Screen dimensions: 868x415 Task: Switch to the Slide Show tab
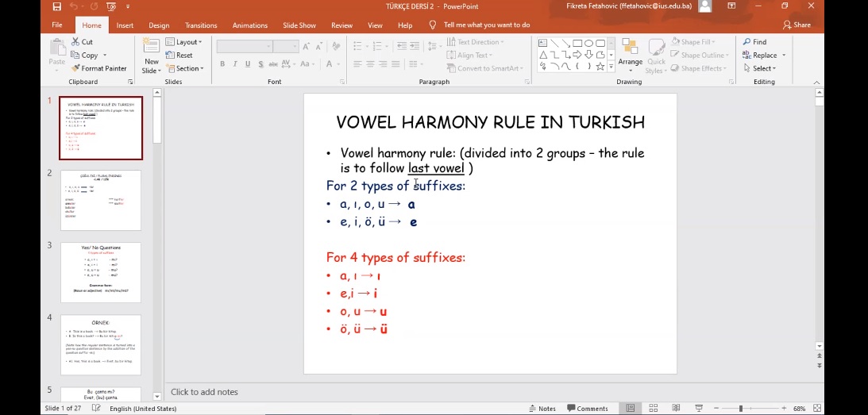[x=299, y=25]
